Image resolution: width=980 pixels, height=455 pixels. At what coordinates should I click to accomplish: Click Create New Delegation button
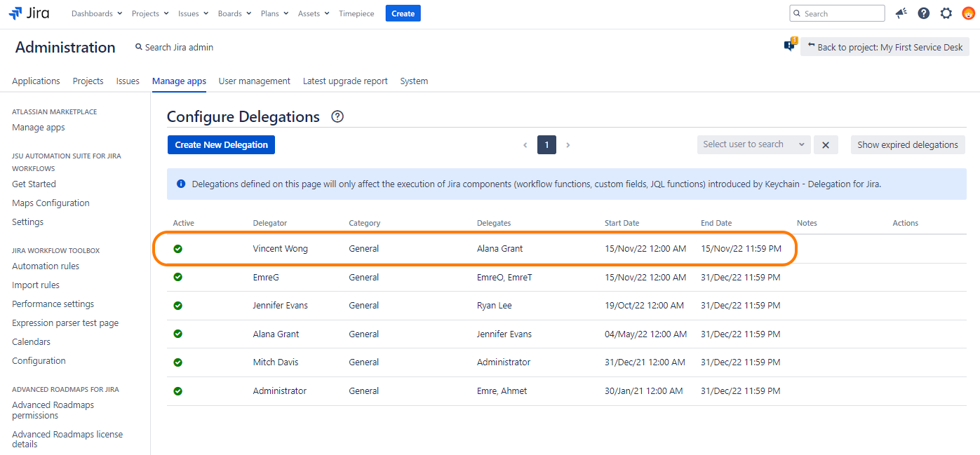pyautogui.click(x=222, y=145)
